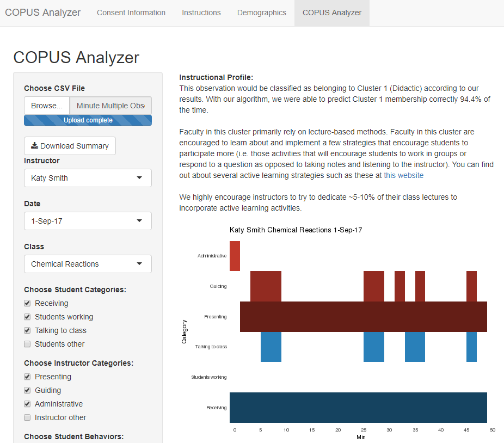The width and height of the screenshot is (504, 443).
Task: Click the Download Summary button
Action: (x=70, y=146)
